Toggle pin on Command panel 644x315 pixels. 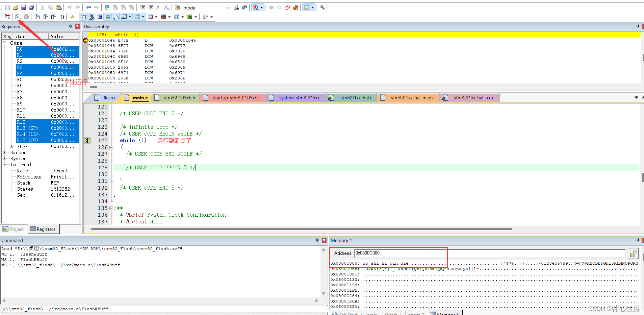coord(317,240)
